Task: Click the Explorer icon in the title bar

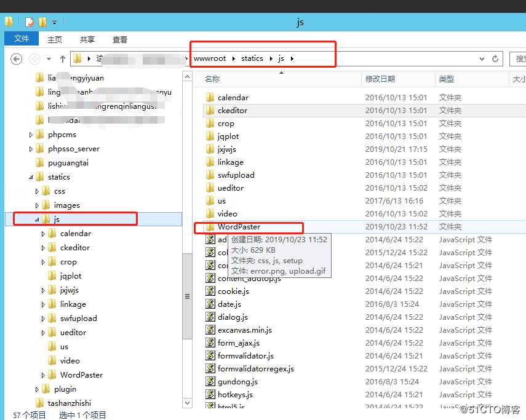Action: [8, 22]
